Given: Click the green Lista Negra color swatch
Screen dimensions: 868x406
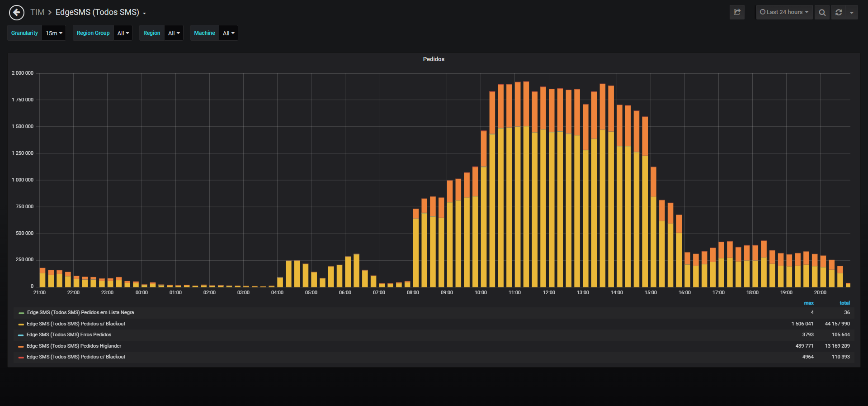Looking at the screenshot, I should (x=21, y=313).
